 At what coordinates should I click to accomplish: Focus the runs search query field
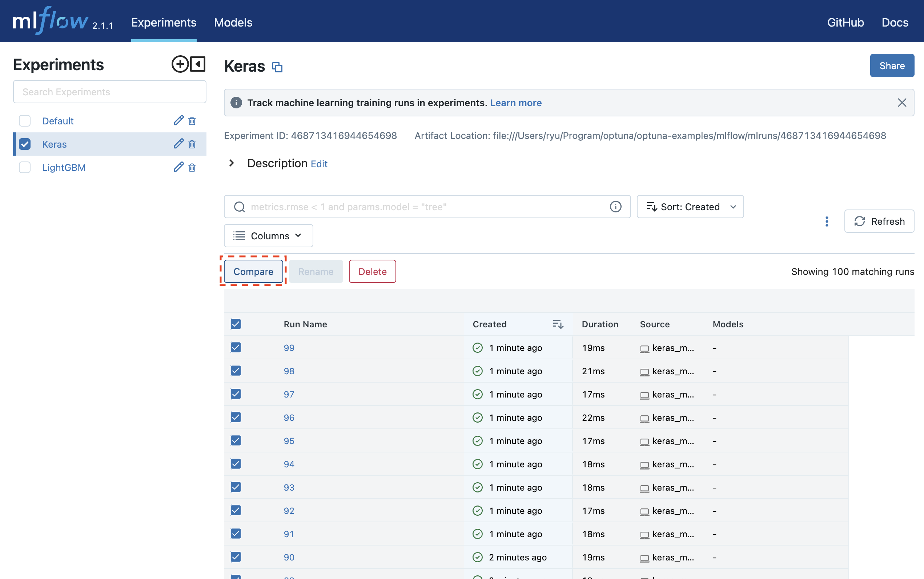pyautogui.click(x=427, y=207)
